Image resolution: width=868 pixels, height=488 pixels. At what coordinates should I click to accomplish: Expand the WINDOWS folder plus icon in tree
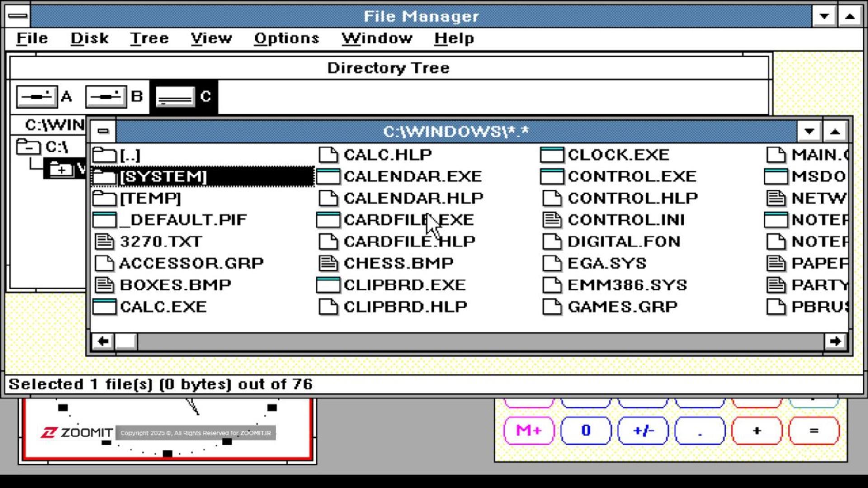tap(61, 169)
